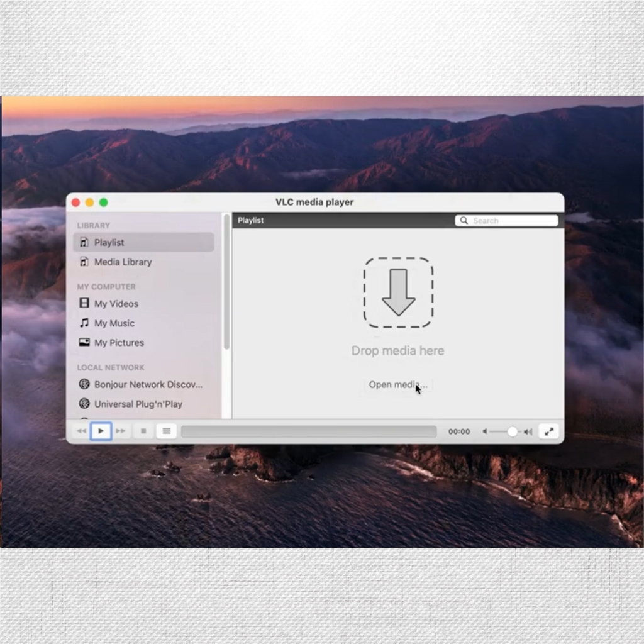Click the Bonjour network globe icon
The height and width of the screenshot is (644, 644).
click(84, 384)
